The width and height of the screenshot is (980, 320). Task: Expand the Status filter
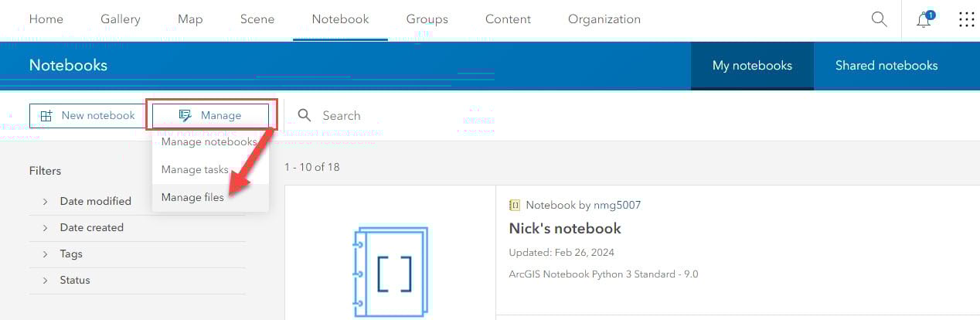(x=45, y=280)
